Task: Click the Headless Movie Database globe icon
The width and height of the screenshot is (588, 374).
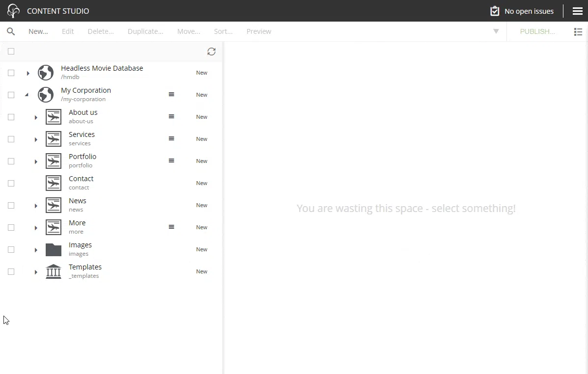Action: (x=46, y=73)
